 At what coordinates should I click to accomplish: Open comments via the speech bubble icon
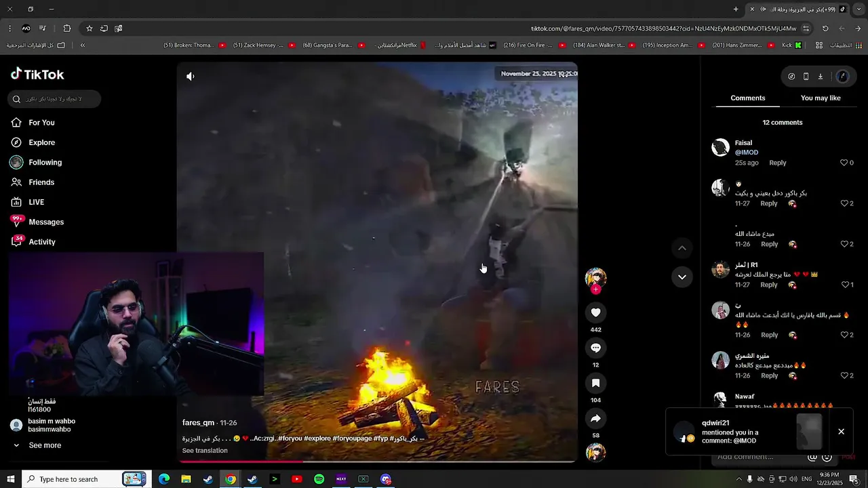coord(595,348)
